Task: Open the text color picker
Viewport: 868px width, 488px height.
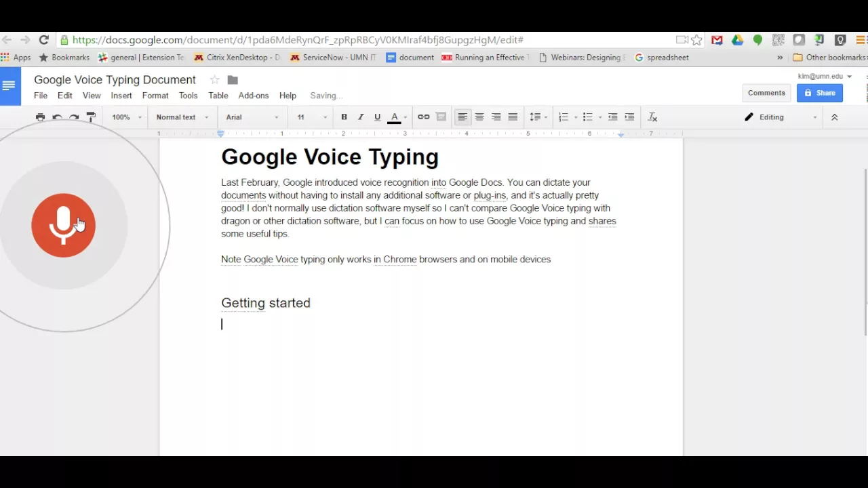Action: pyautogui.click(x=397, y=117)
